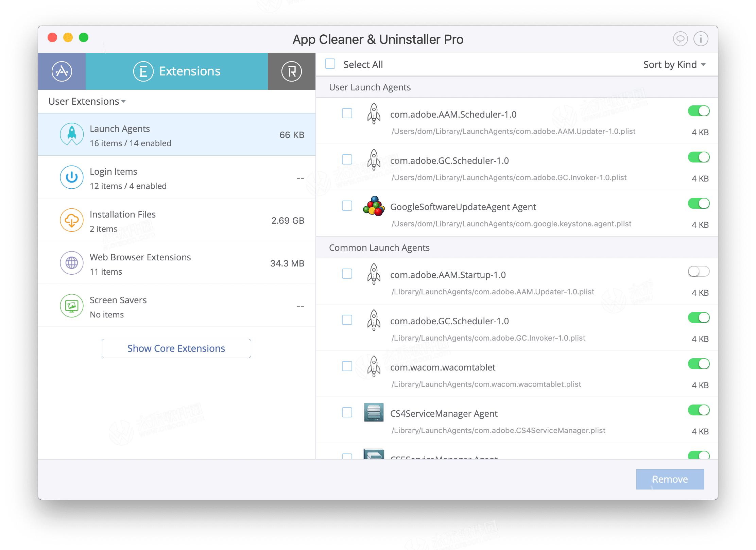
Task: Click the info icon in title bar
Action: (701, 39)
